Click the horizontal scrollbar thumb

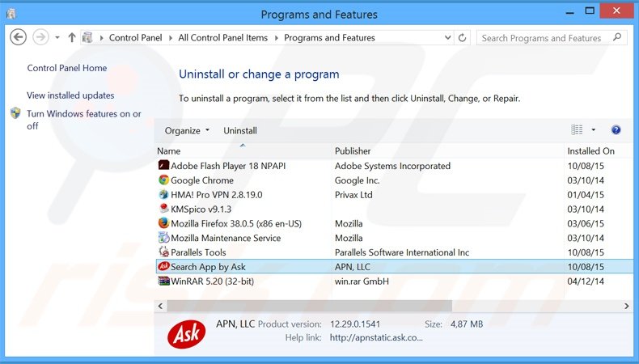pos(309,306)
